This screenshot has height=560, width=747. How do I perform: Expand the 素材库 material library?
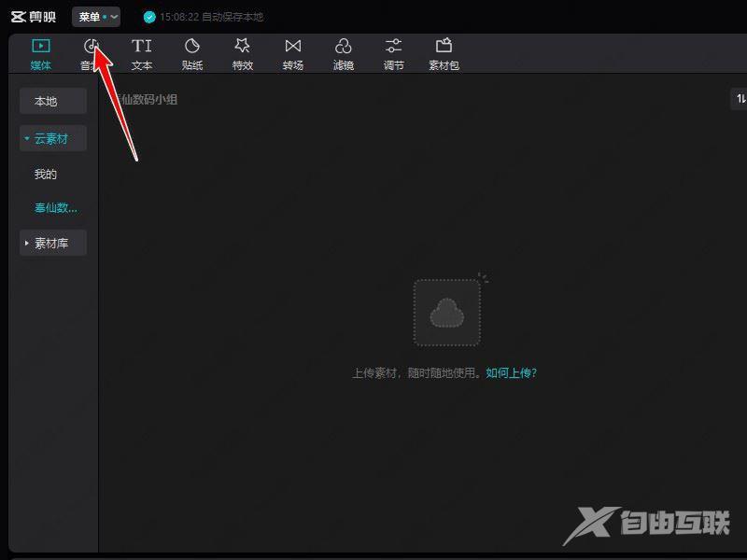(53, 243)
